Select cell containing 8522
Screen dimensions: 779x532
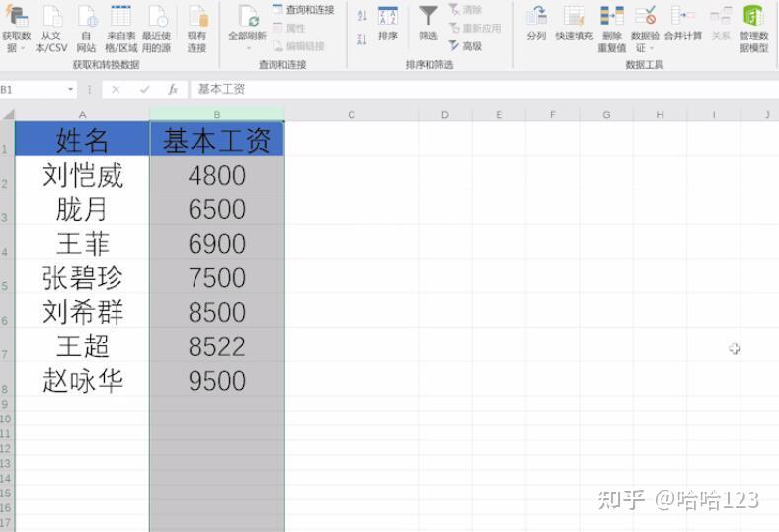[217, 345]
